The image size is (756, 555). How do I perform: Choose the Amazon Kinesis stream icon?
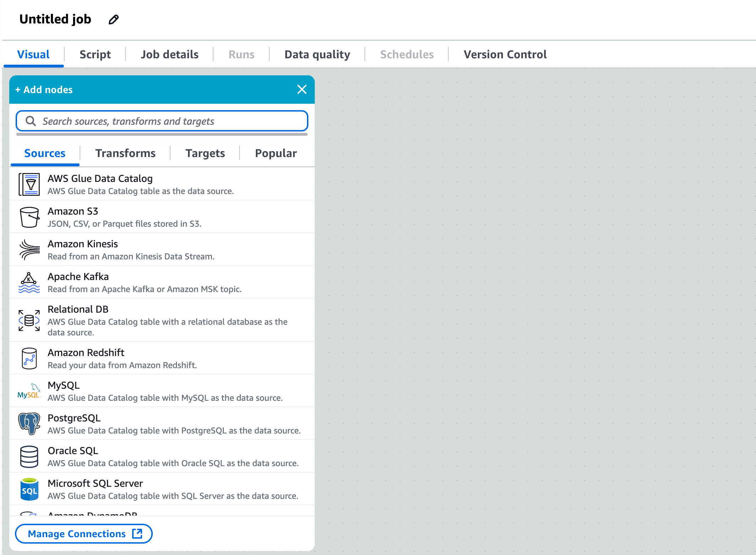tap(29, 250)
